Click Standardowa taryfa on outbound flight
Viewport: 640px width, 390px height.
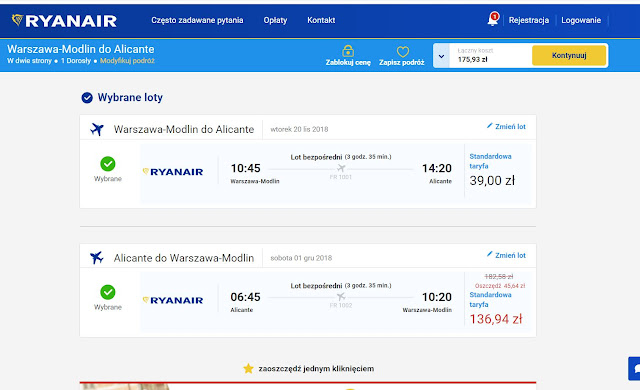click(490, 161)
